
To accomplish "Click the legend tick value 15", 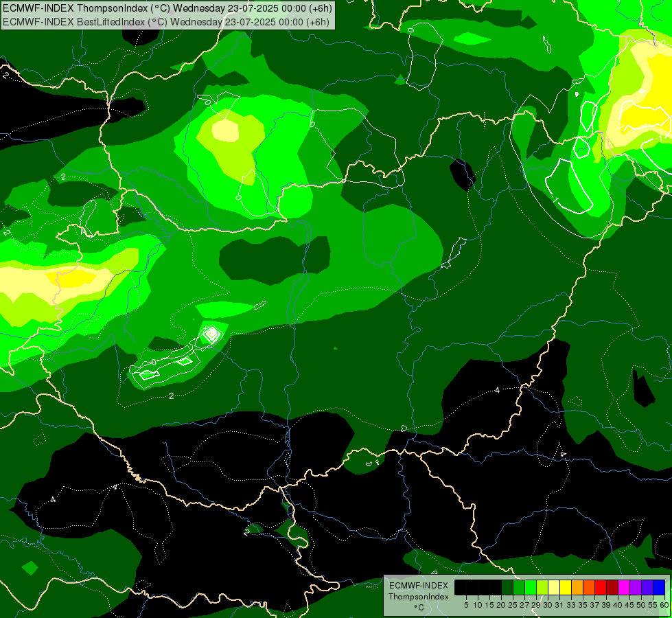I will (x=489, y=605).
